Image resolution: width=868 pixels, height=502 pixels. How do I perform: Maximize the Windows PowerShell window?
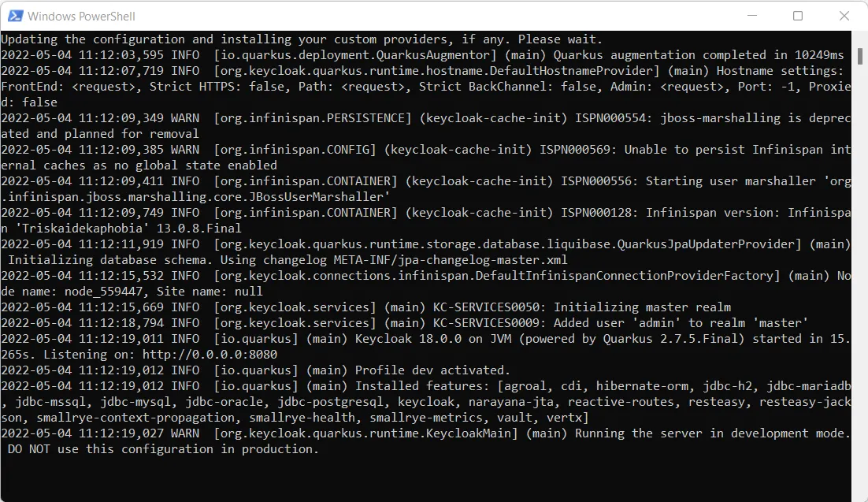coord(798,16)
